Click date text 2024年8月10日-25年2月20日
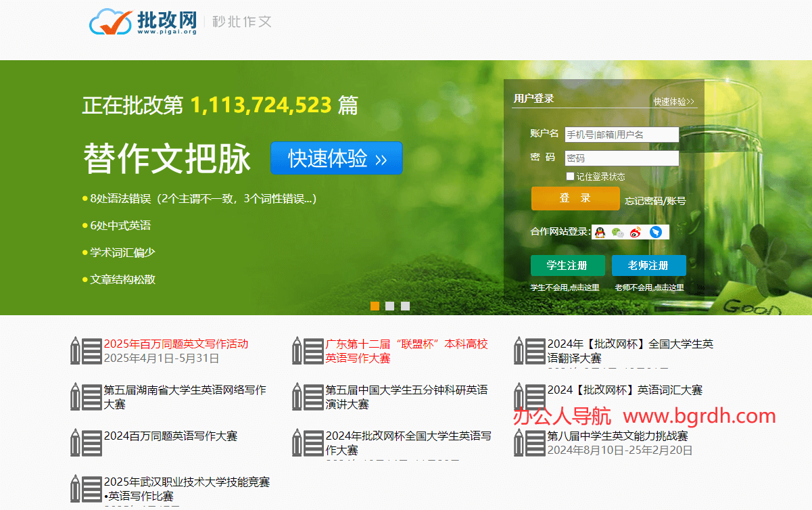 [x=620, y=450]
